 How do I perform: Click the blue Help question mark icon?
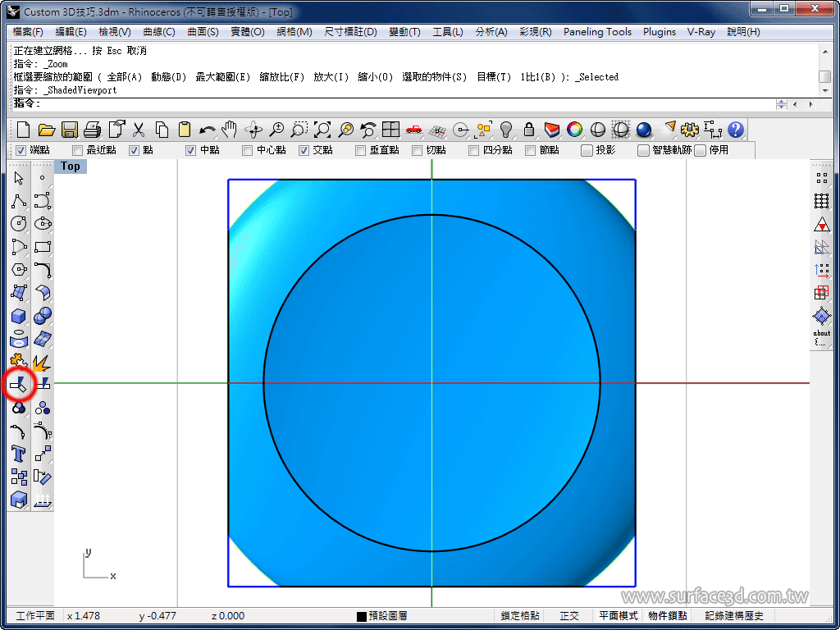(x=736, y=130)
